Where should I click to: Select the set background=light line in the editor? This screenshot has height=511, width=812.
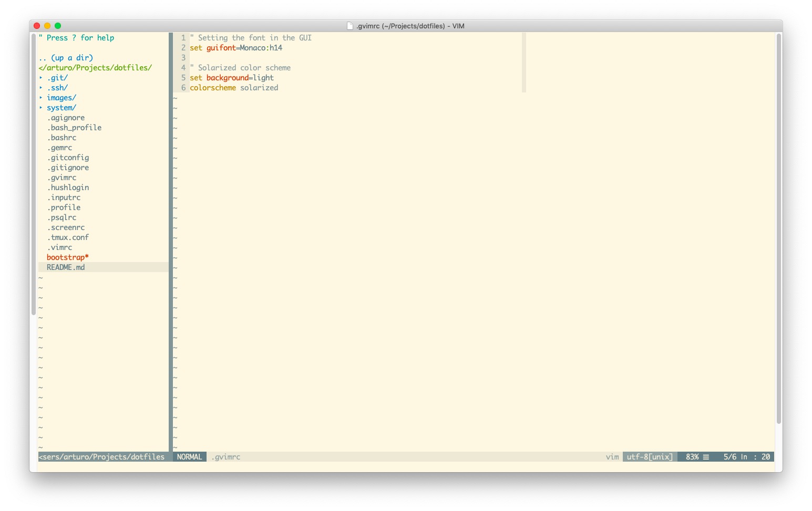pos(231,77)
